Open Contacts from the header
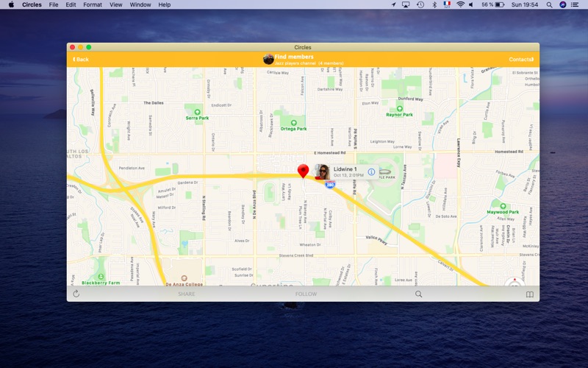The width and height of the screenshot is (588, 368). pyautogui.click(x=521, y=60)
